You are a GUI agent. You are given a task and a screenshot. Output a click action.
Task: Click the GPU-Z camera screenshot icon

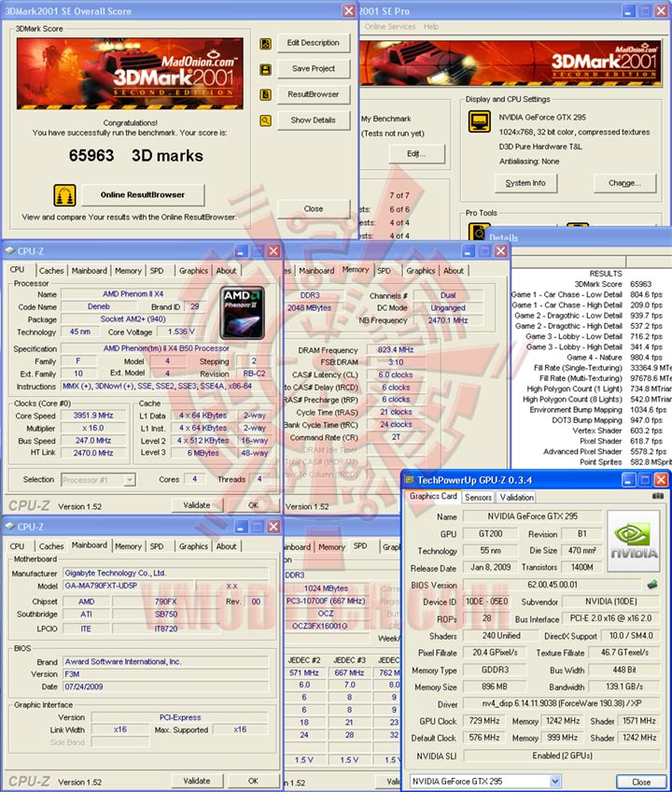coord(657,496)
